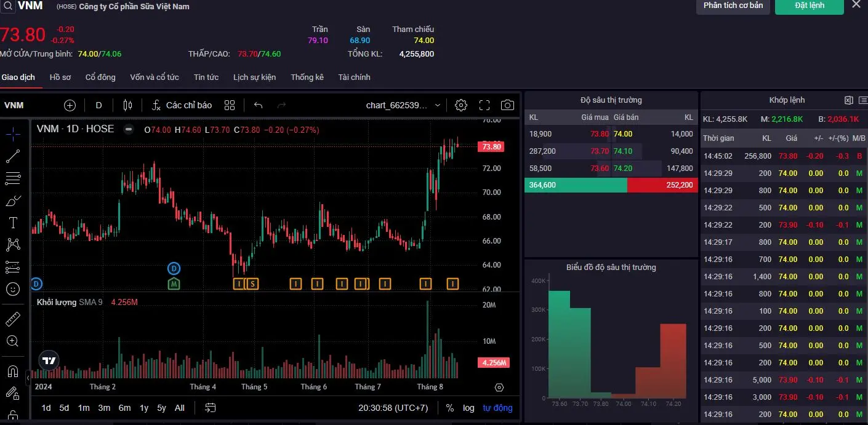Open the candlestick chart style icon
This screenshot has width=868, height=425.
point(127,105)
